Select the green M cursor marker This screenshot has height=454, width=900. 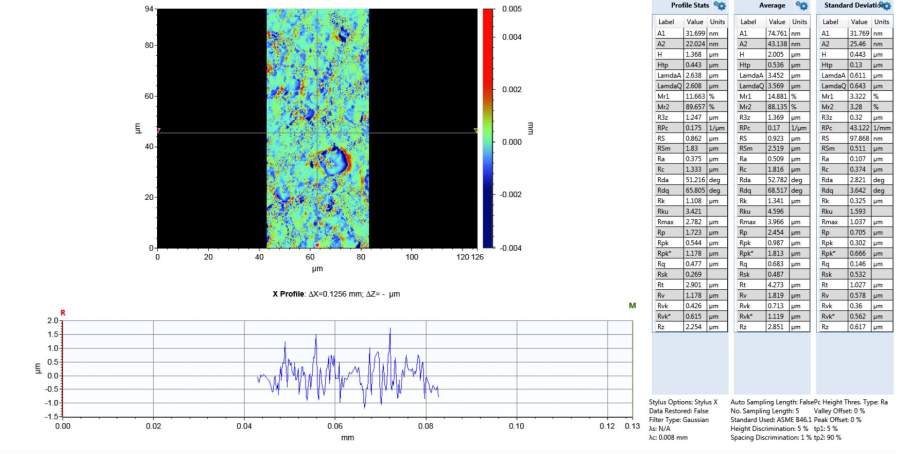pos(631,305)
